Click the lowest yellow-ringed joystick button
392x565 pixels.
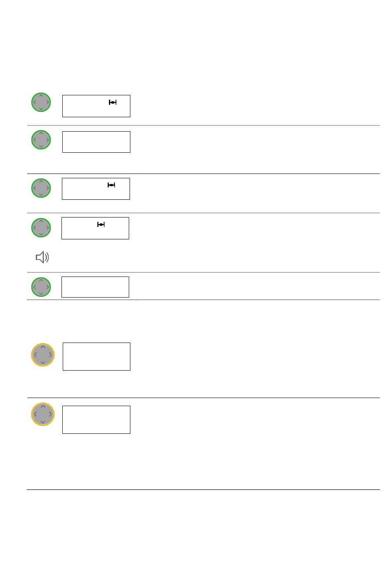click(x=43, y=414)
